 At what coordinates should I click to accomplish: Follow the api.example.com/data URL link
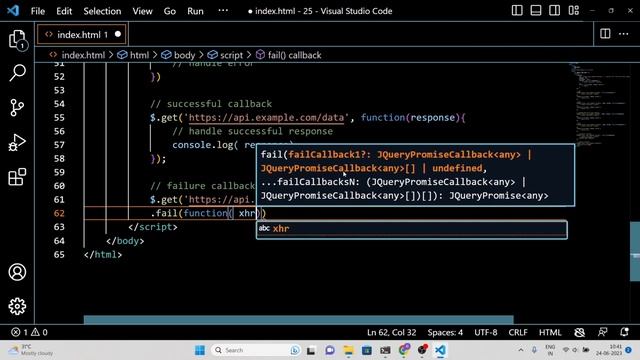pos(266,118)
